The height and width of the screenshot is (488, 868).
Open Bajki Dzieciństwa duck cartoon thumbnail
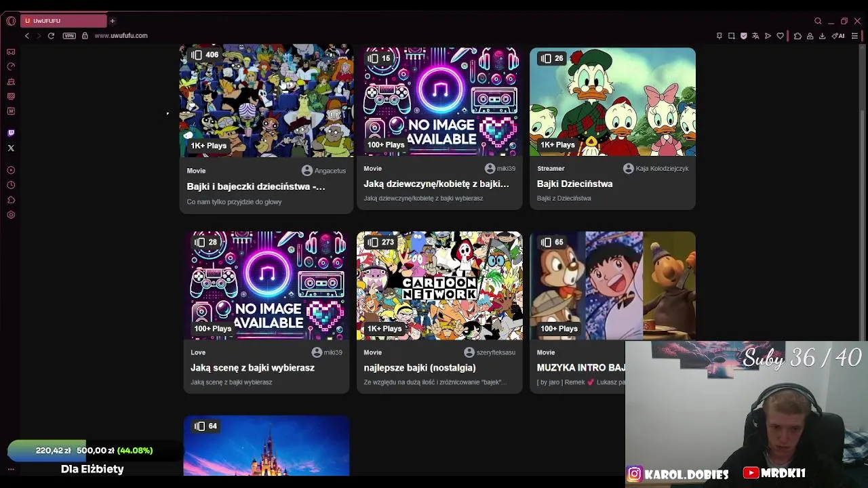pos(612,102)
